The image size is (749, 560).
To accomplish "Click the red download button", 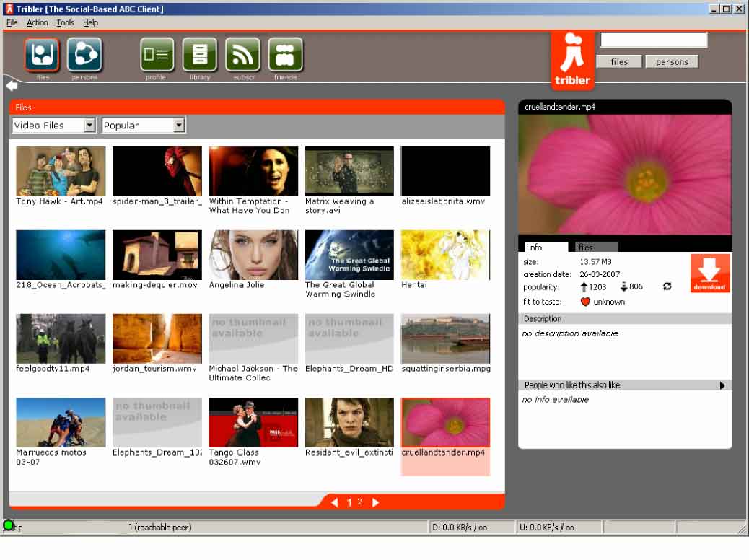I will pyautogui.click(x=709, y=273).
